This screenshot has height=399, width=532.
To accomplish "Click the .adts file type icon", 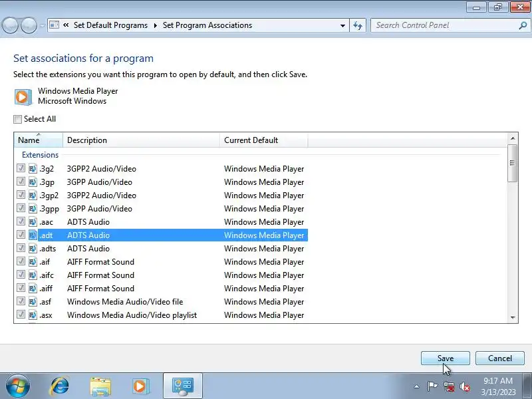I will (33, 248).
